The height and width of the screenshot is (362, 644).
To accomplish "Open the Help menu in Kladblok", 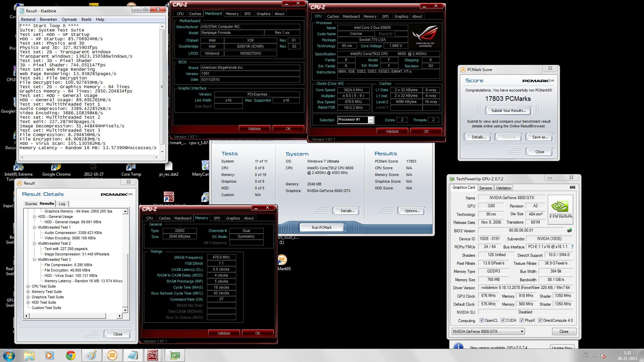I will 100,19.
